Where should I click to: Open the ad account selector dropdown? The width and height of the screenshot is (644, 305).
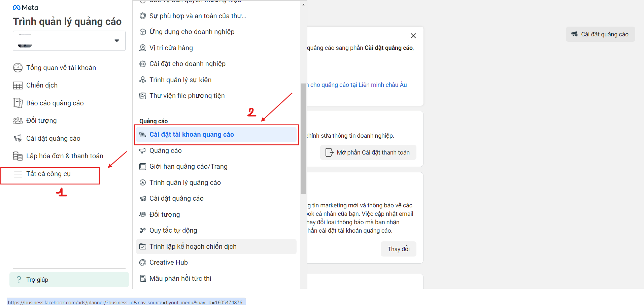click(x=69, y=41)
